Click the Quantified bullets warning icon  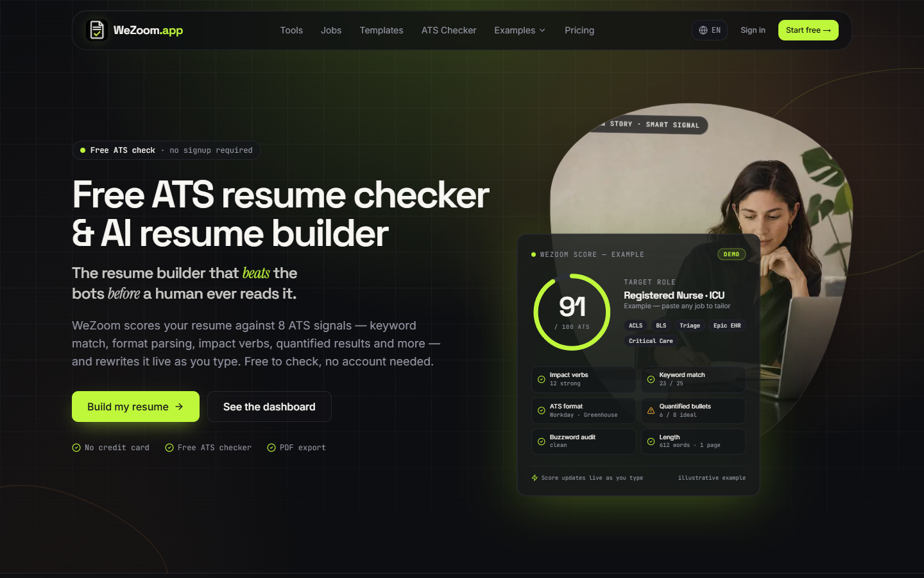tap(651, 410)
